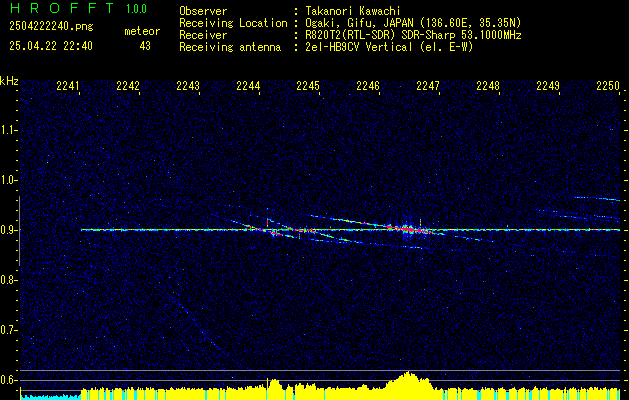Click the 2248 time marker
This screenshot has width=629, height=400.
coord(488,86)
